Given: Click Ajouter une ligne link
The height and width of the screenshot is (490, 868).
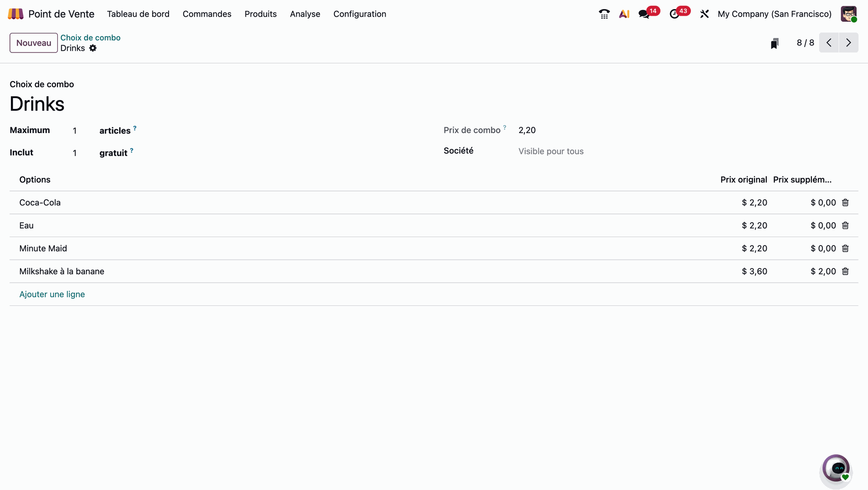Looking at the screenshot, I should [52, 295].
